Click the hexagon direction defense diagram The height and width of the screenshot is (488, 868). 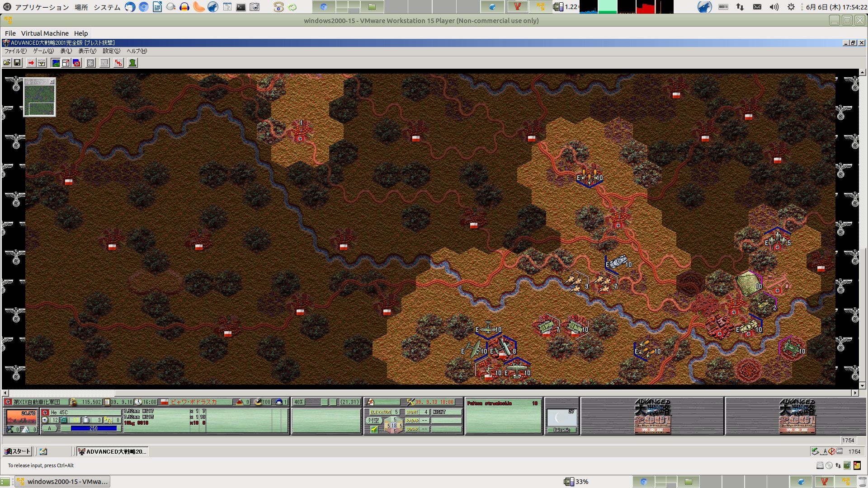click(394, 425)
